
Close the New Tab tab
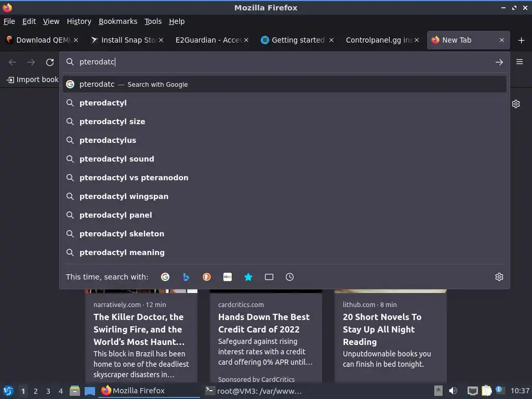click(502, 40)
